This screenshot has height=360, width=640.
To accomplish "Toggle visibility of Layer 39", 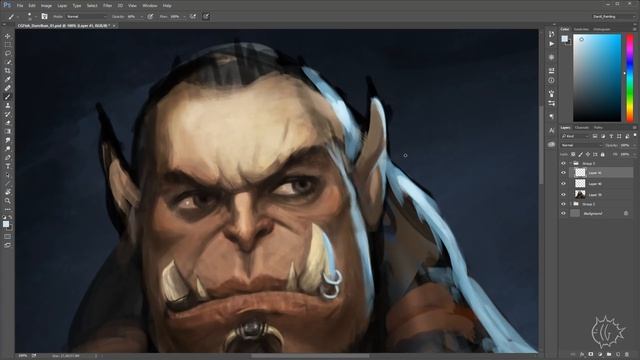I will coord(563,195).
